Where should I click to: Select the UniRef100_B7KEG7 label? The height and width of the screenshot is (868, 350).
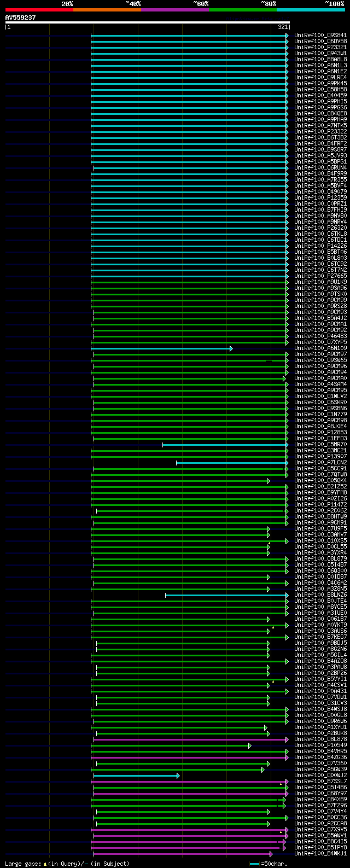[x=320, y=637]
